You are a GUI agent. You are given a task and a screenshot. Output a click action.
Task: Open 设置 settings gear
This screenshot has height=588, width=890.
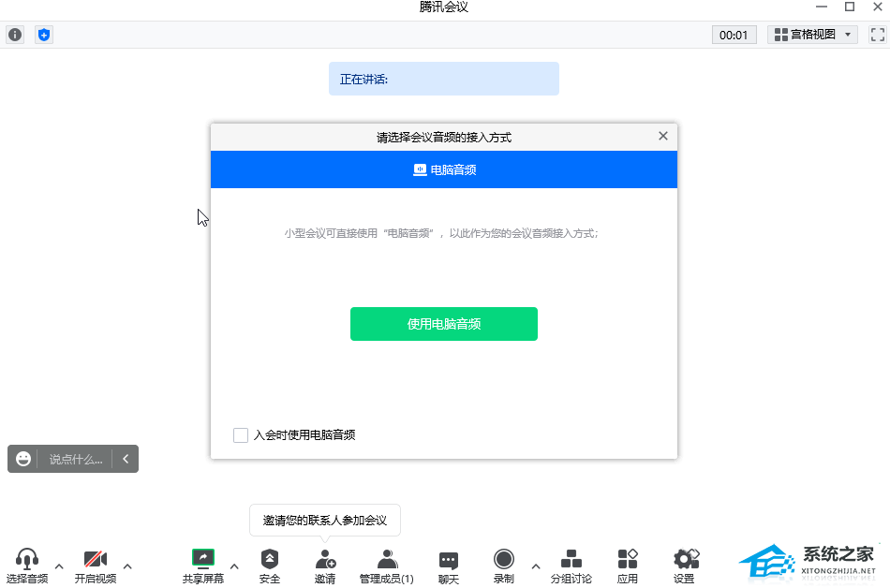coord(685,560)
